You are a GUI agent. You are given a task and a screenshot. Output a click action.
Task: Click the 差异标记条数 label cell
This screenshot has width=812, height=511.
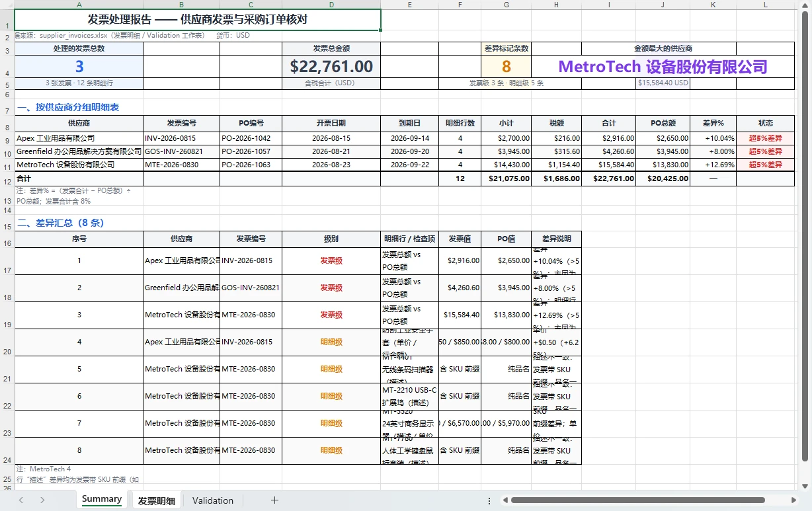pyautogui.click(x=507, y=48)
